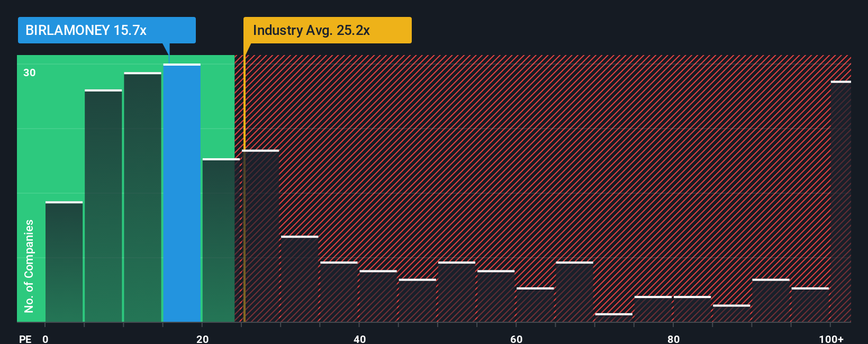Click the BIRLAMONEY 15.7x label

[x=106, y=30]
